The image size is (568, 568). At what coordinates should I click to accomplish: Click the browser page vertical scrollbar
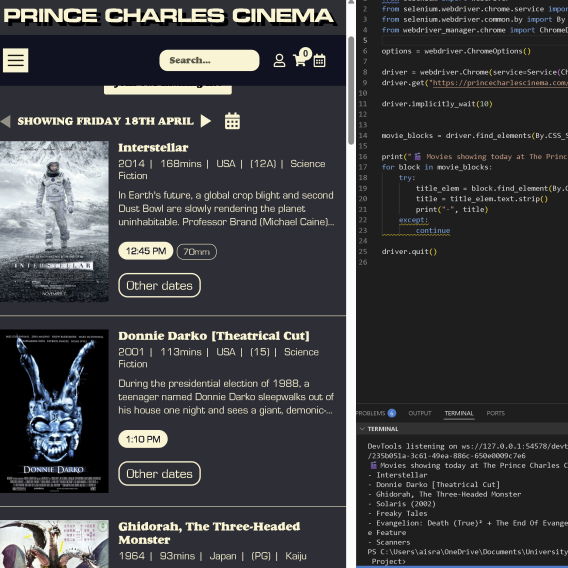pyautogui.click(x=351, y=91)
